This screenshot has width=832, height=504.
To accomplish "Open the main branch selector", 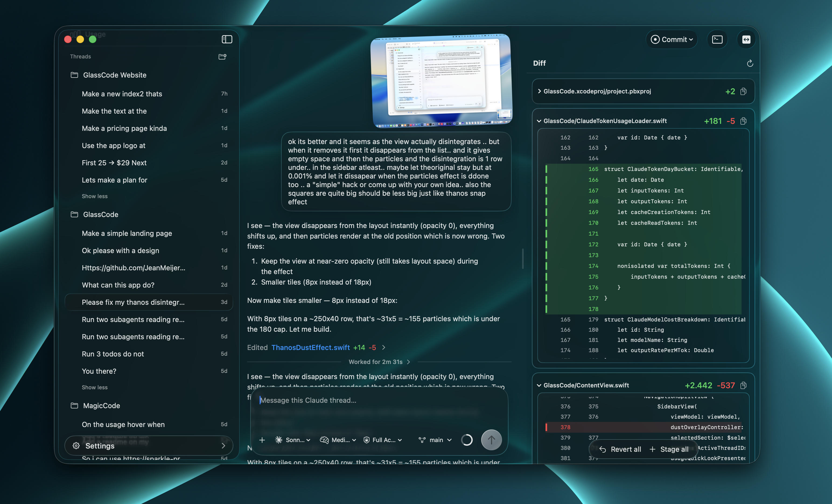I will pos(436,440).
